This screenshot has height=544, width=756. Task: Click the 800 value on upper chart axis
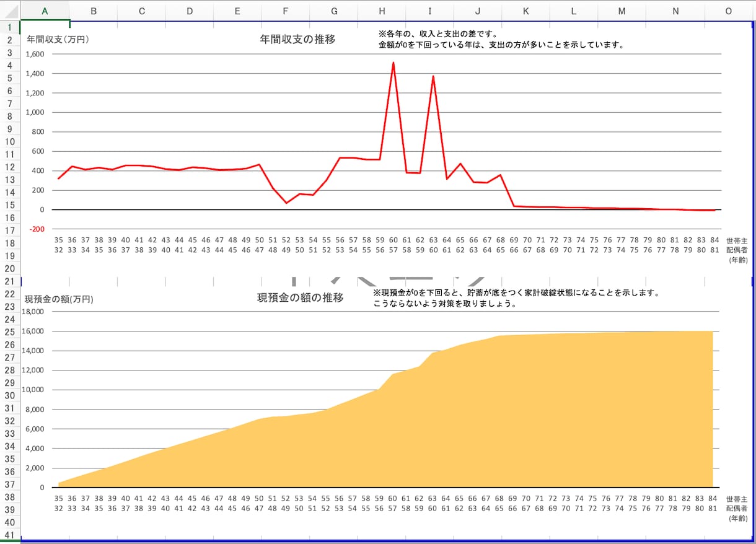click(39, 132)
